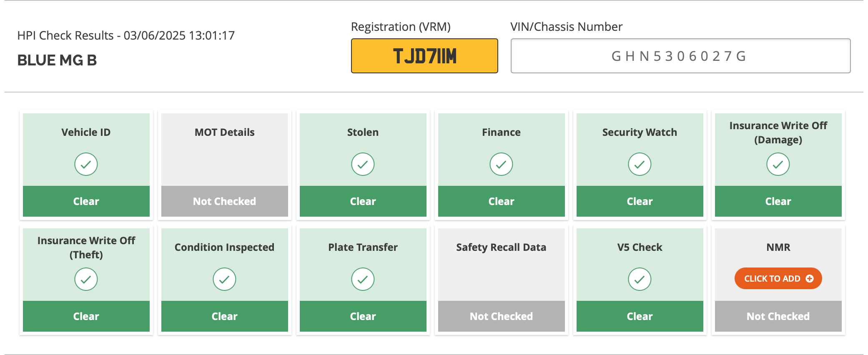The image size is (868, 355).
Task: Click the Finance checkmark circle icon
Action: tap(501, 164)
